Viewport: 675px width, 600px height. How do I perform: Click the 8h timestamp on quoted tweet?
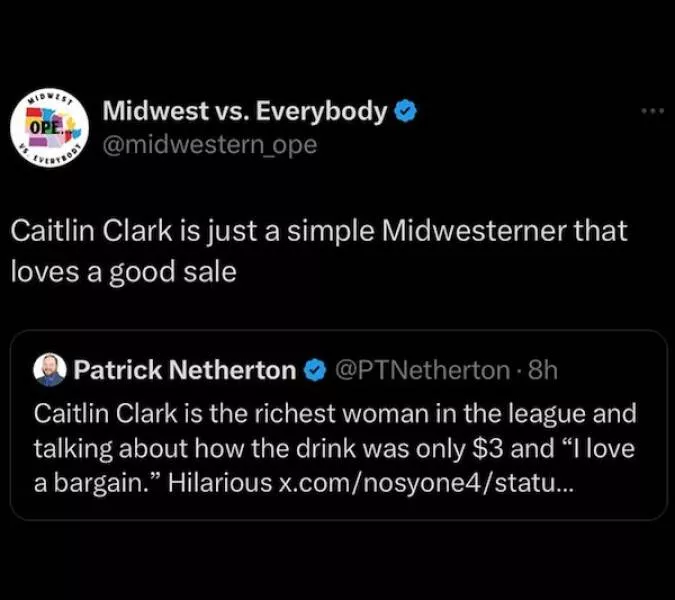click(x=541, y=371)
